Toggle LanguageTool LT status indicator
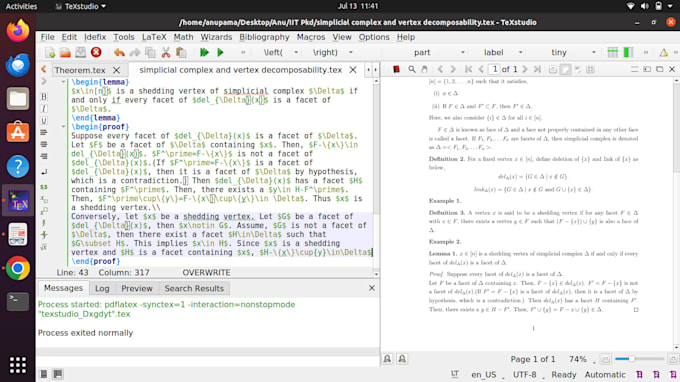680x382 pixels. [454, 374]
